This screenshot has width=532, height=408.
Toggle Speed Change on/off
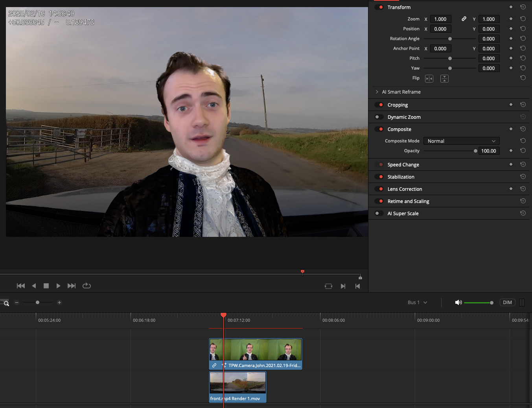click(x=379, y=164)
